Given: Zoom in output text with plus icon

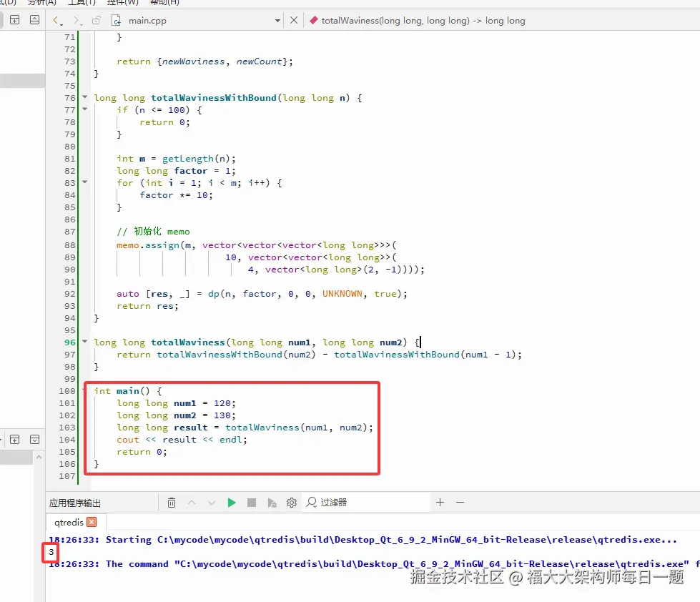Looking at the screenshot, I should tap(440, 503).
